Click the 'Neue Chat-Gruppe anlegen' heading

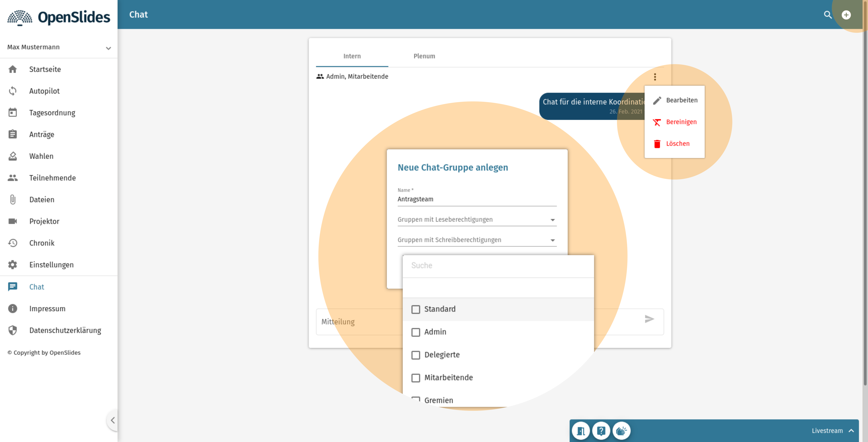(x=453, y=168)
